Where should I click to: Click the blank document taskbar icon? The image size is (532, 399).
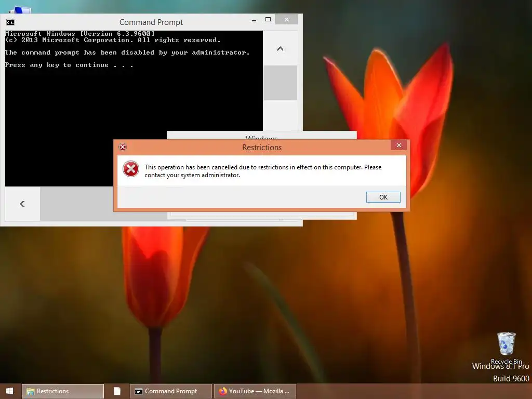point(117,391)
